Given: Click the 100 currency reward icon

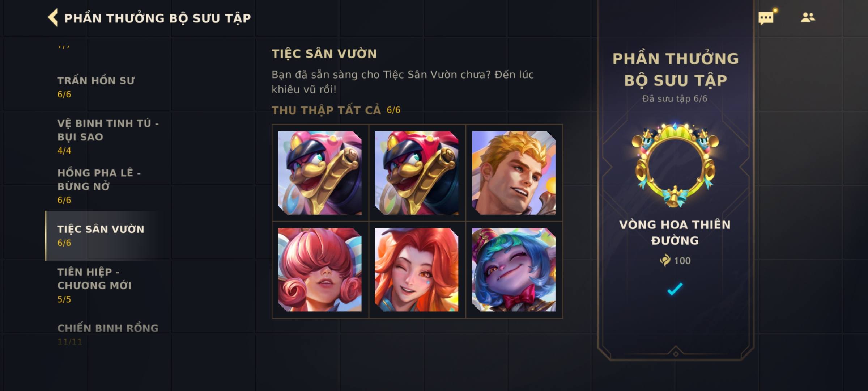Looking at the screenshot, I should point(665,260).
